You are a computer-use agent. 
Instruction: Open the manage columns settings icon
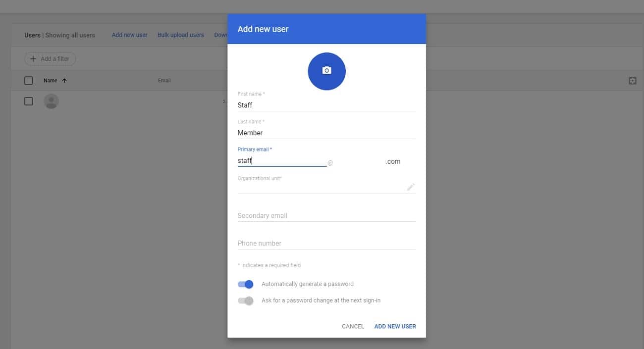point(633,80)
